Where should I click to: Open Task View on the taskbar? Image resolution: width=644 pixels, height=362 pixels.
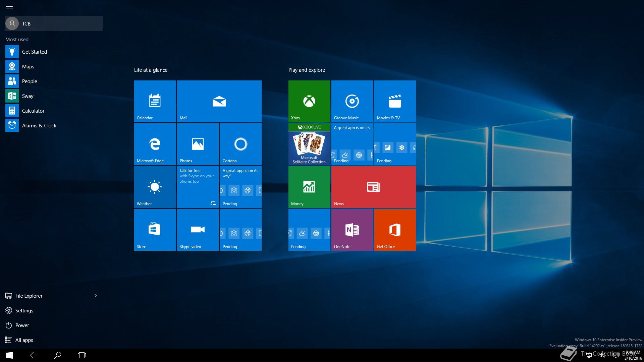[82, 355]
